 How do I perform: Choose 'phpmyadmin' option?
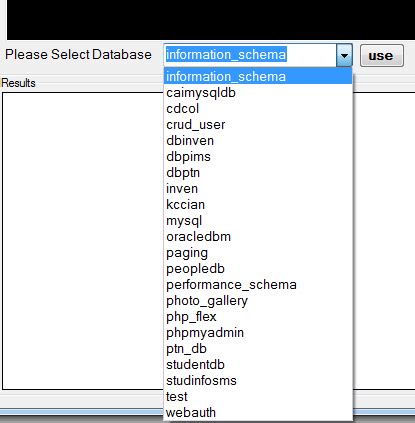[x=258, y=333]
